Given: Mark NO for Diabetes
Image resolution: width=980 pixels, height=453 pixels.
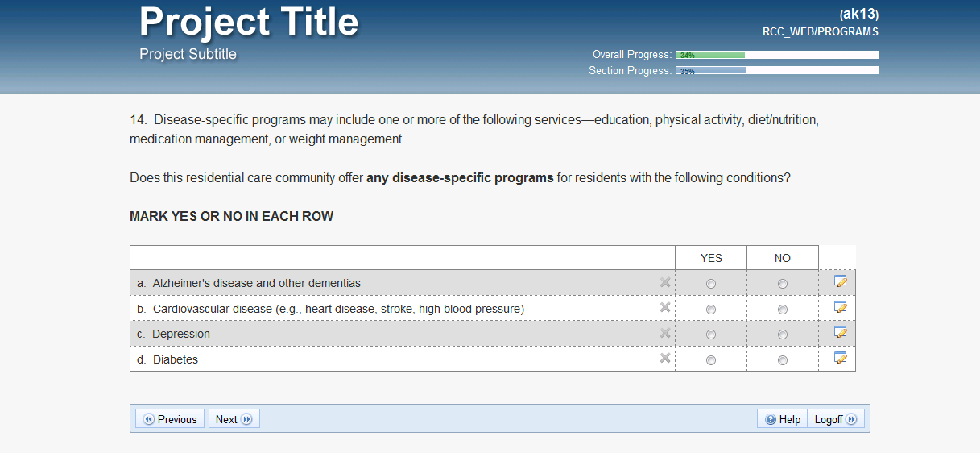Looking at the screenshot, I should pyautogui.click(x=783, y=360).
